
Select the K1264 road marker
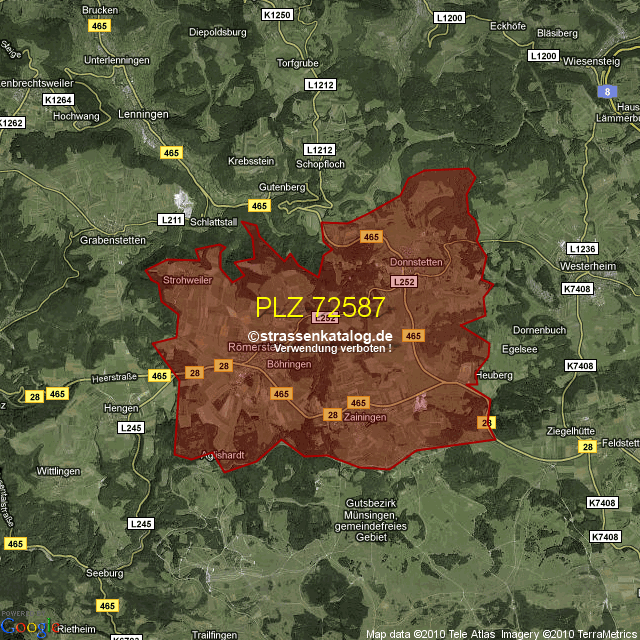(x=58, y=100)
